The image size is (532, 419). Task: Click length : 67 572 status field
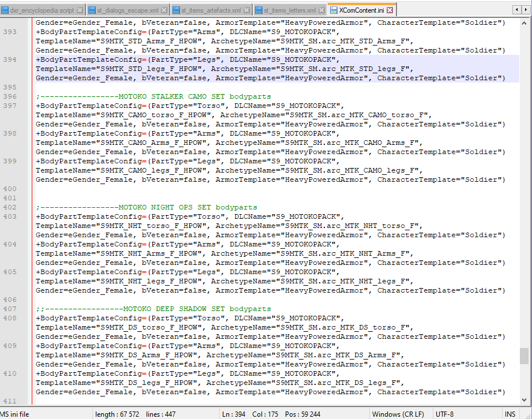(117, 414)
